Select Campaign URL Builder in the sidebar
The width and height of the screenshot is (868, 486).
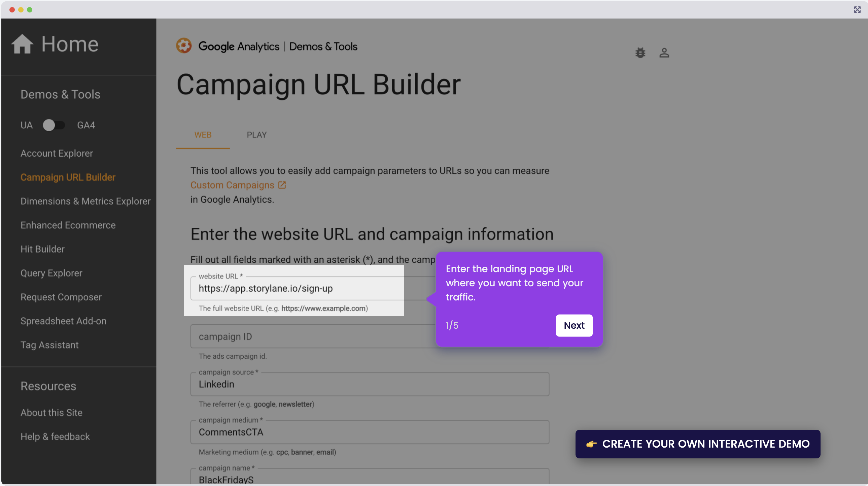pos(68,177)
